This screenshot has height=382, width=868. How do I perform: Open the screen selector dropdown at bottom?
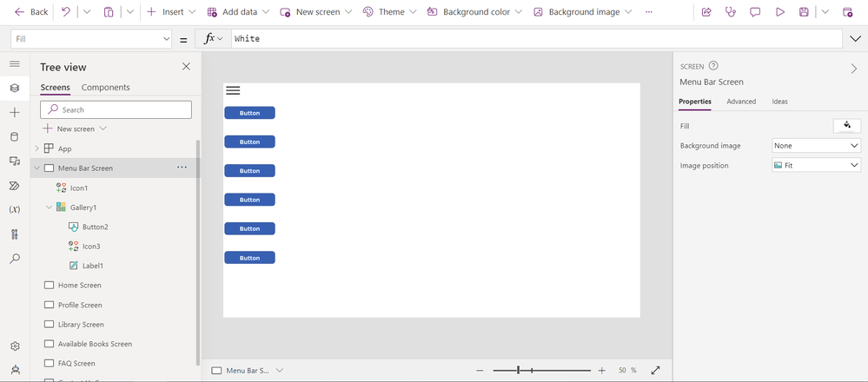(280, 370)
